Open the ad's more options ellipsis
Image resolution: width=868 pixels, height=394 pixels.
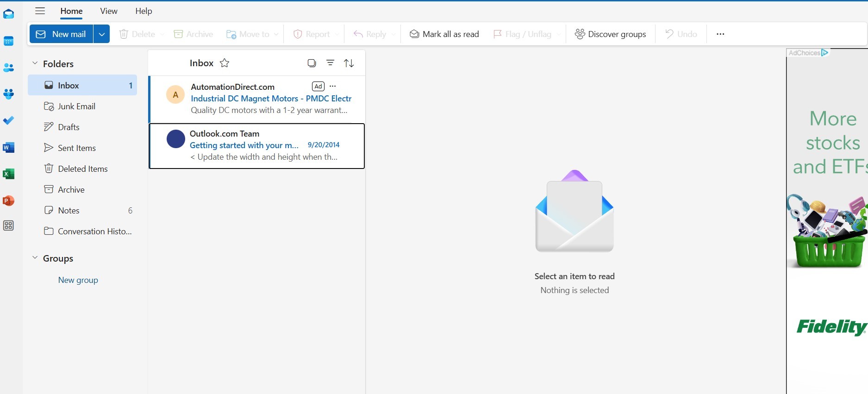(x=333, y=86)
